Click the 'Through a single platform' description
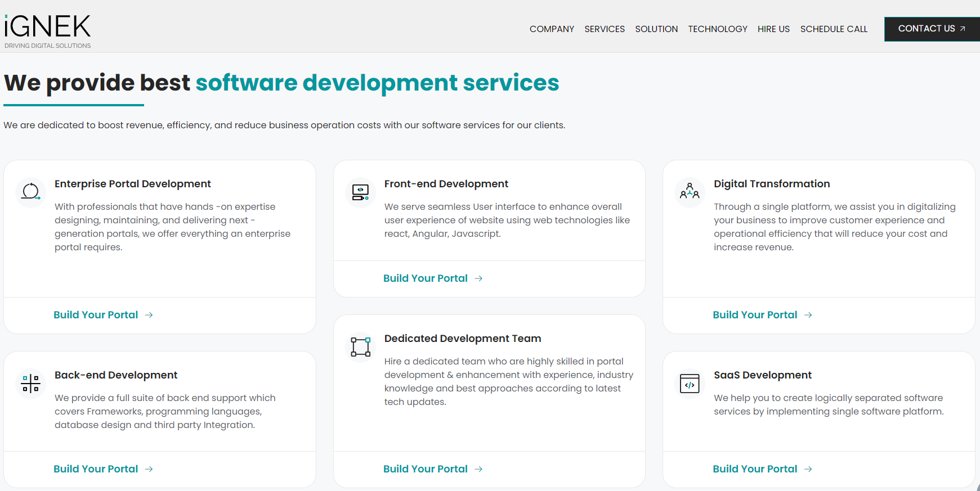Viewport: 980px width, 491px height. click(835, 227)
